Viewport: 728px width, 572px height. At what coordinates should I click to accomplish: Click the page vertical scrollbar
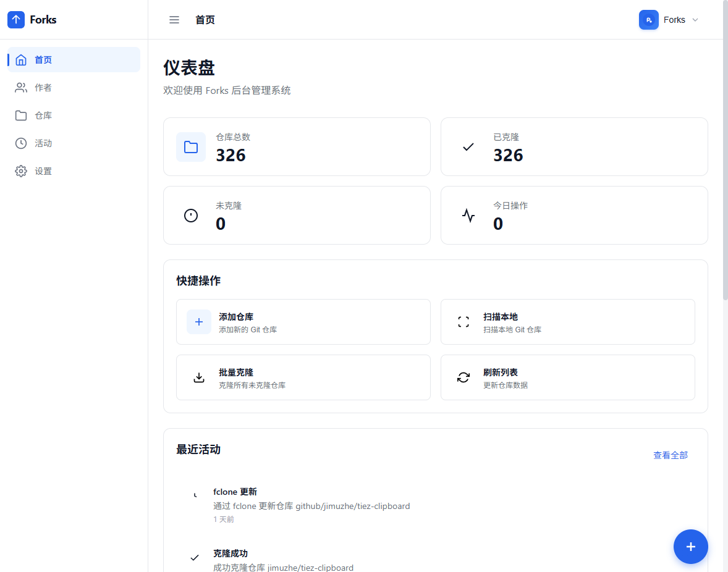click(725, 150)
